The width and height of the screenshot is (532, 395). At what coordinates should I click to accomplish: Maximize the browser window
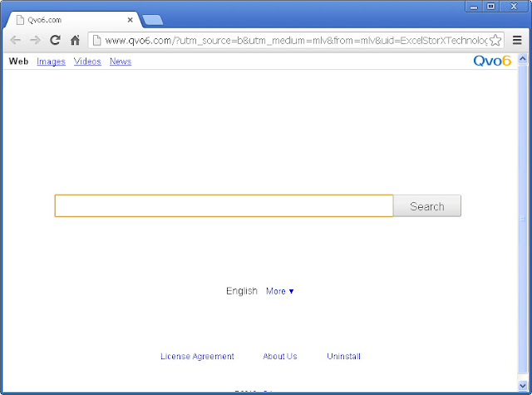tap(490, 7)
